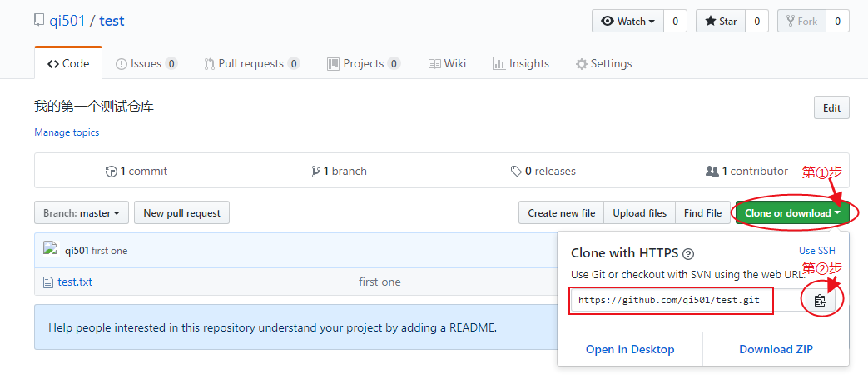The width and height of the screenshot is (868, 384).
Task: Switch to the Issues tab
Action: [x=146, y=64]
